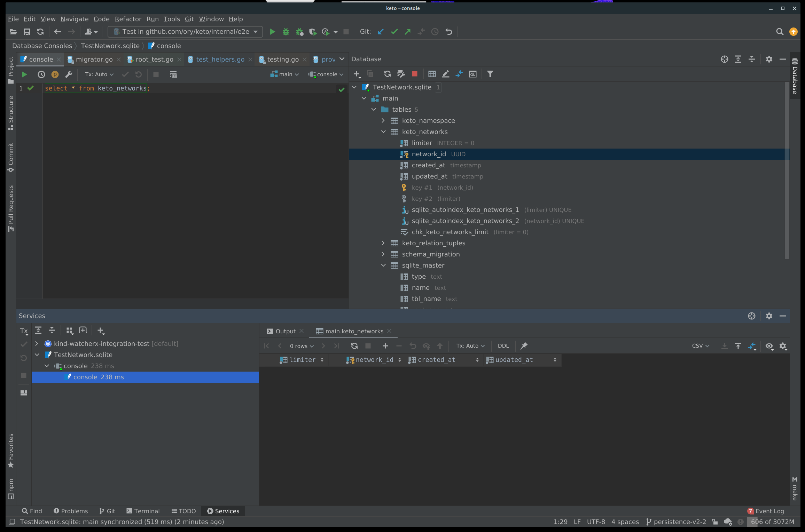805x532 pixels.
Task: Click the pin/bookmark console query icon
Action: tap(523, 346)
